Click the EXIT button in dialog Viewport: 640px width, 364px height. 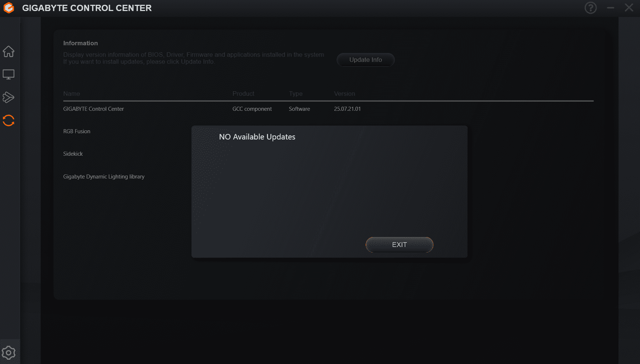point(400,245)
